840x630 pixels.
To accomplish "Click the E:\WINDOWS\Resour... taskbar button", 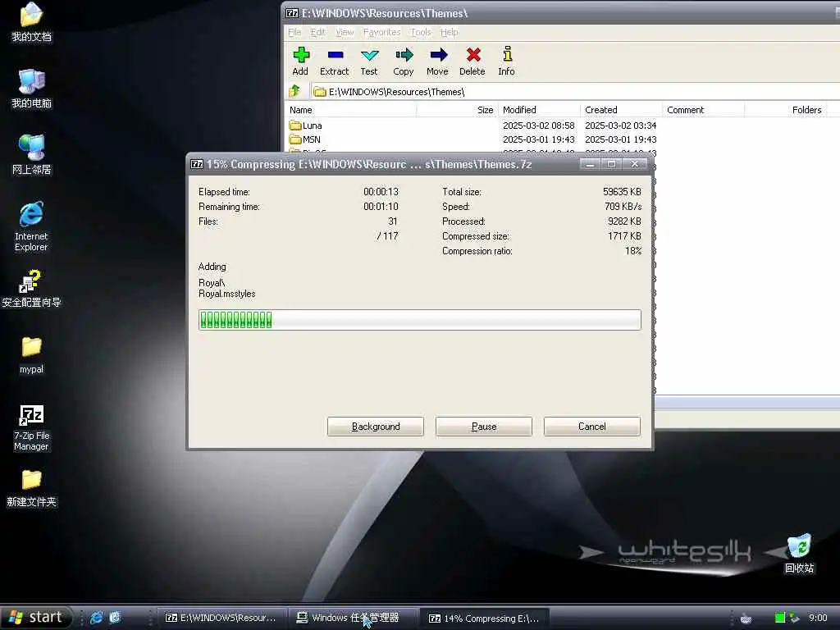I will pyautogui.click(x=221, y=619).
